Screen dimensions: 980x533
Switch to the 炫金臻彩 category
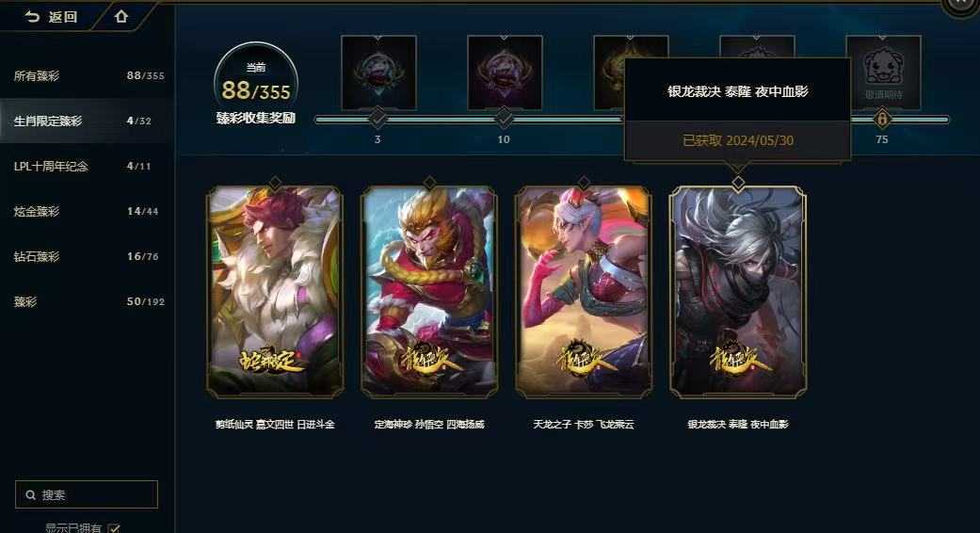88,211
